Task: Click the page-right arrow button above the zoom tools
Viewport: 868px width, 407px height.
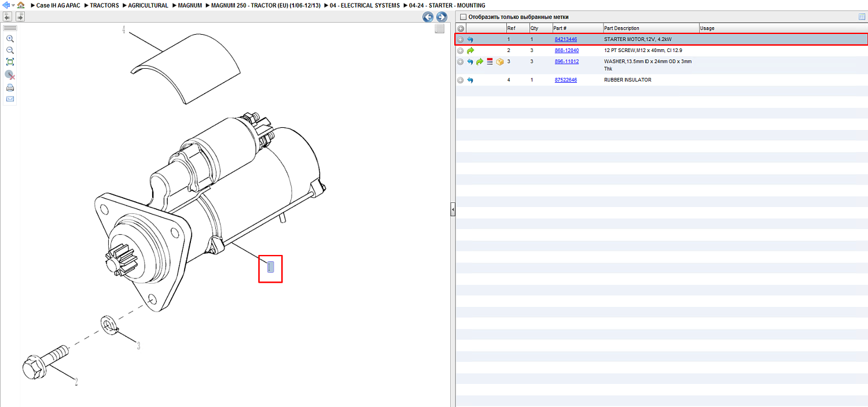Action: point(20,17)
